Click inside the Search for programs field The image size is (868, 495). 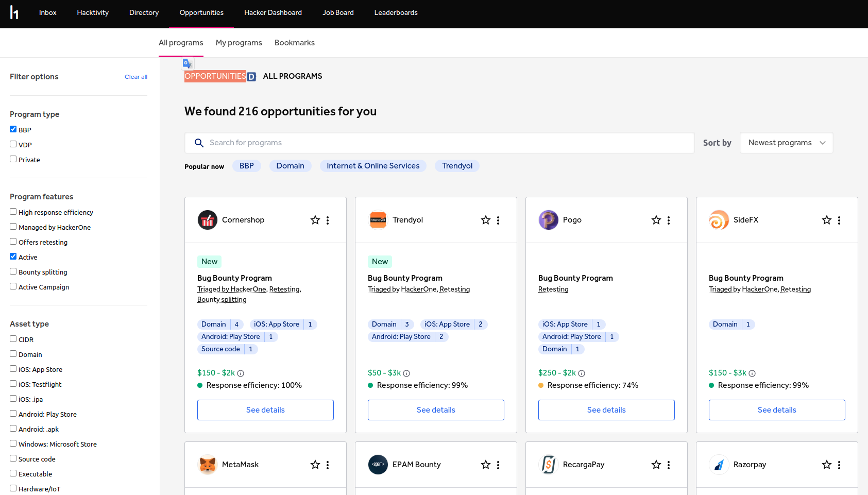361,143
